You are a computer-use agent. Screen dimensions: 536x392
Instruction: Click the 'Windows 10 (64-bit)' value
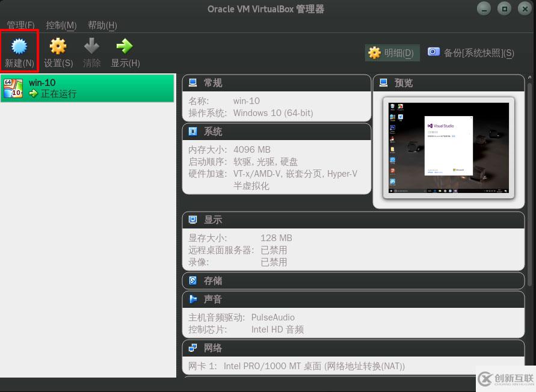click(273, 113)
